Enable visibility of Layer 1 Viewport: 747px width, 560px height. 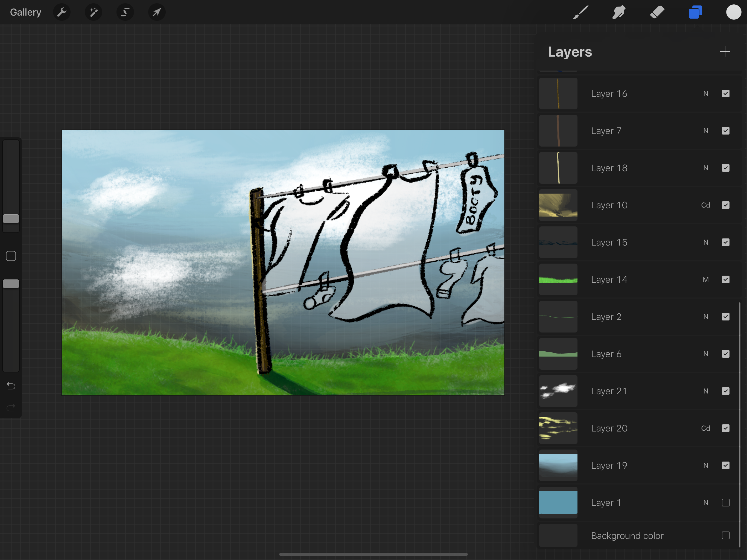[x=725, y=503]
